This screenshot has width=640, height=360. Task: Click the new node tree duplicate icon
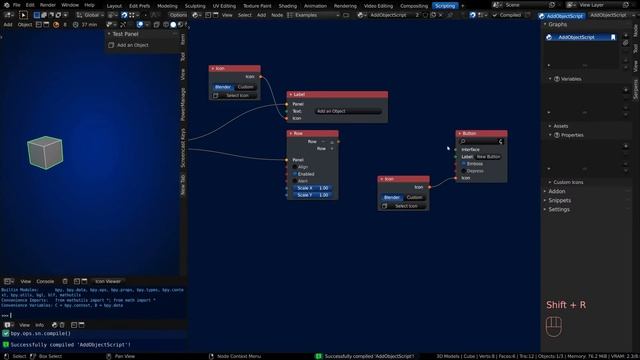coord(433,15)
